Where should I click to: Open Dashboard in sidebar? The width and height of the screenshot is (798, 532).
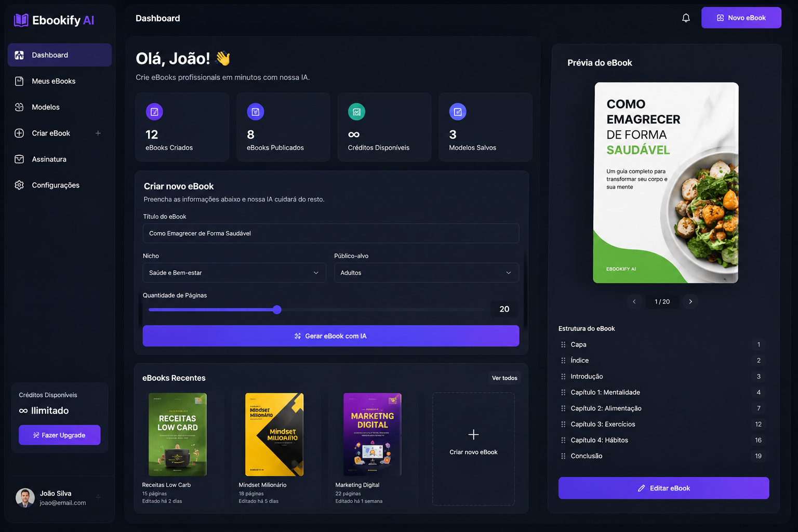coord(60,55)
